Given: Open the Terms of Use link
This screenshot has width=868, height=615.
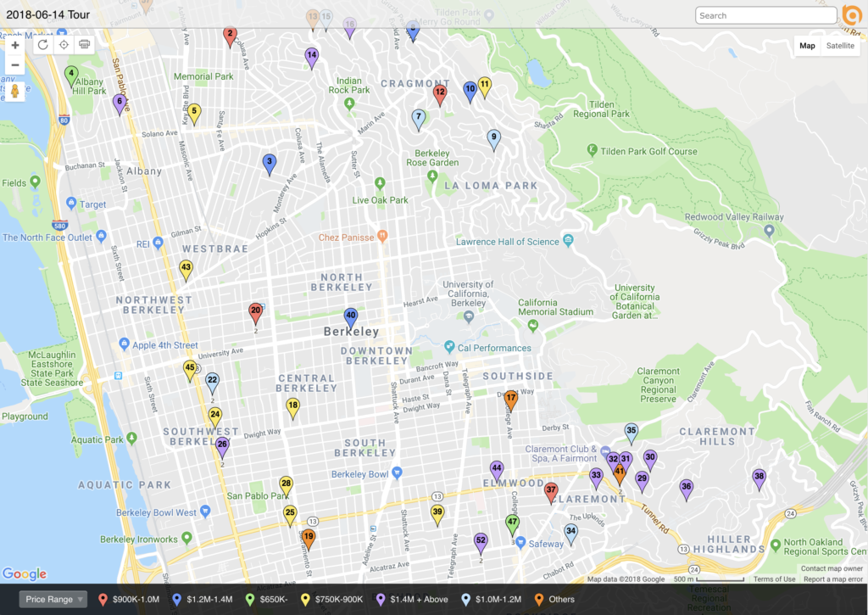Looking at the screenshot, I should (x=774, y=579).
